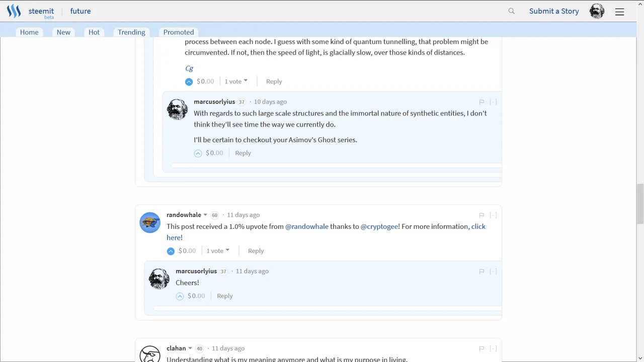Open the Steemit logo home page
644x362 pixels.
(x=14, y=11)
